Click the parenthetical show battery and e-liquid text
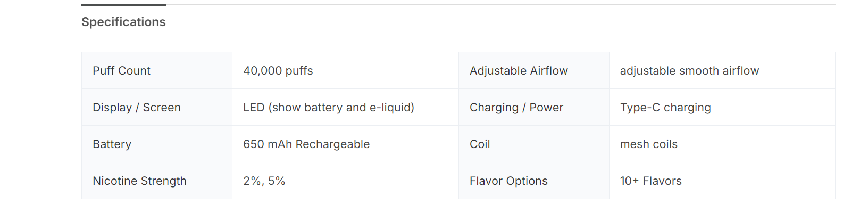This screenshot has width=868, height=220. pos(341,108)
